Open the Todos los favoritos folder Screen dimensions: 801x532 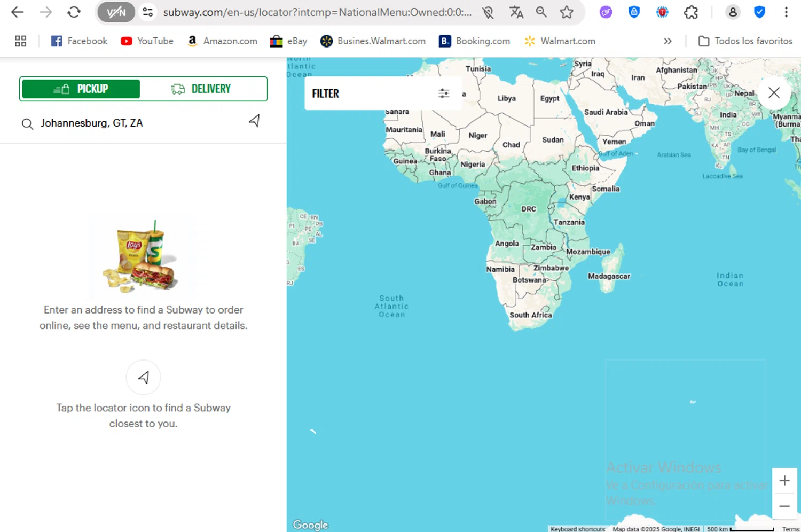click(x=745, y=41)
